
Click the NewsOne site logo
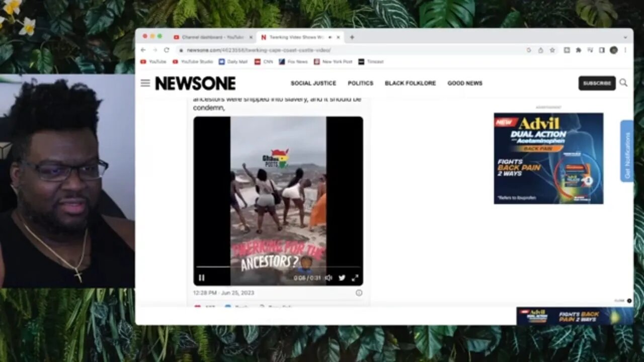[x=195, y=83]
